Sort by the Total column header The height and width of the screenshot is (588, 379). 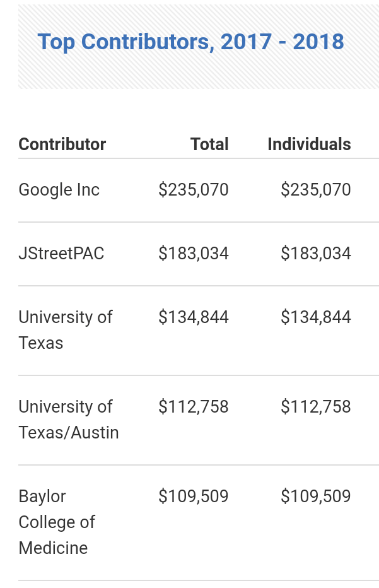pyautogui.click(x=209, y=144)
